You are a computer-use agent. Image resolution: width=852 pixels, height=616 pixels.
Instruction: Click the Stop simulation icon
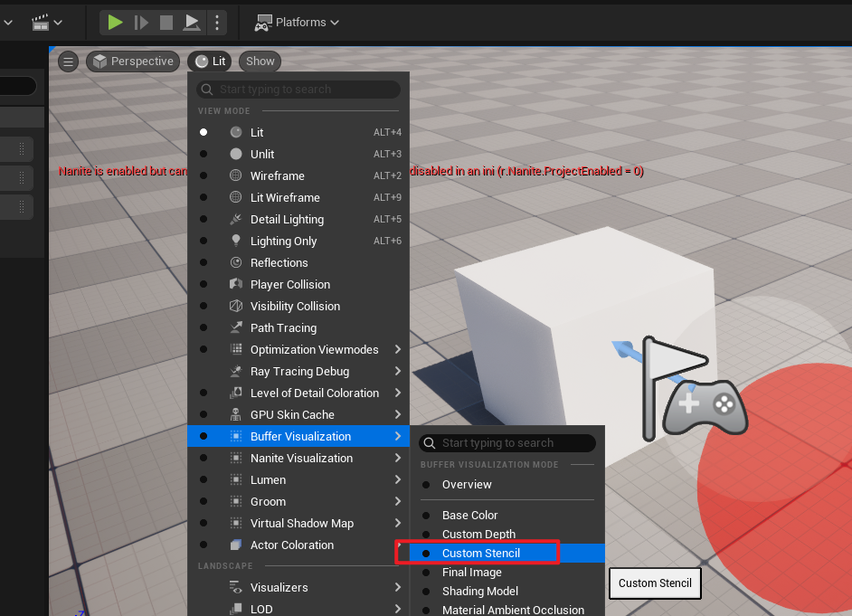coord(166,23)
